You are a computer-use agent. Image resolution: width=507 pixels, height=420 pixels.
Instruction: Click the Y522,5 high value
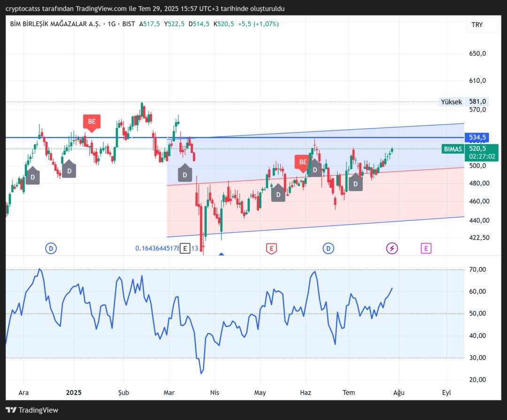[174, 24]
